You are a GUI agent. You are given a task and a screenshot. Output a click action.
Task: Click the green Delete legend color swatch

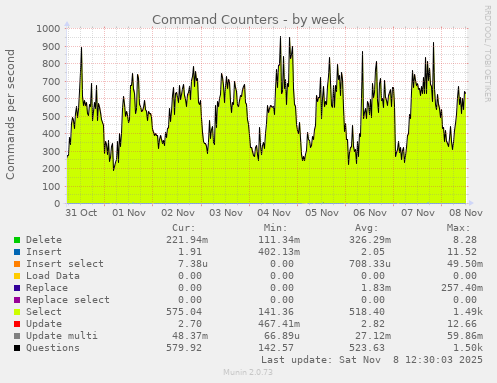[17, 240]
